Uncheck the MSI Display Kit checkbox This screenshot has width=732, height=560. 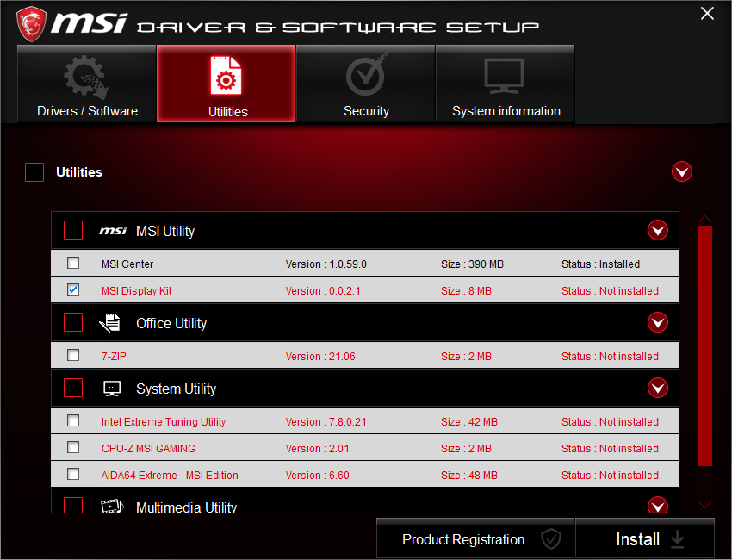pyautogui.click(x=73, y=289)
